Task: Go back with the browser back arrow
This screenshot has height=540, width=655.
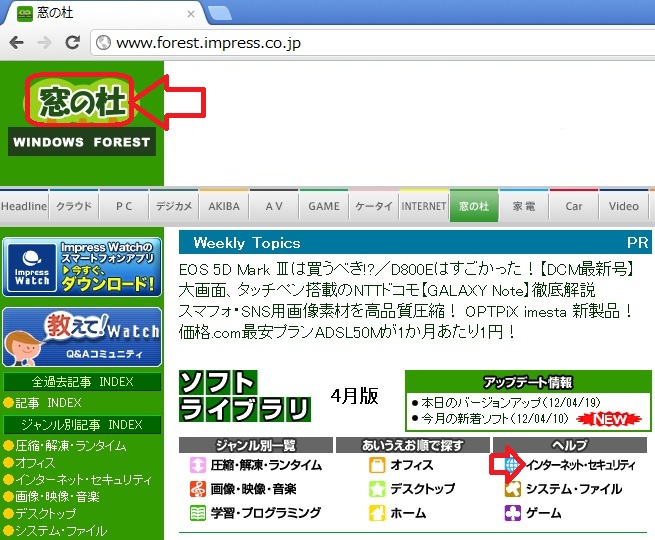Action: click(16, 43)
